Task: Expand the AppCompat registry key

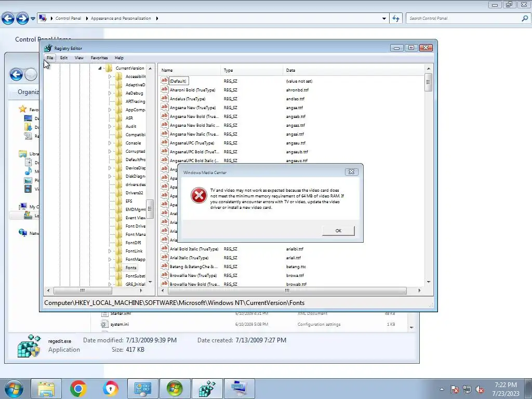Action: [x=110, y=110]
